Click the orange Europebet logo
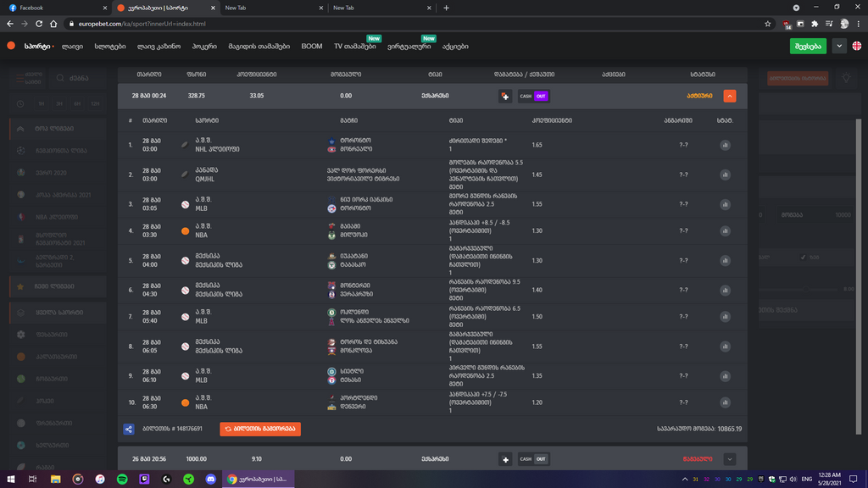The height and width of the screenshot is (488, 868). pos(11,46)
